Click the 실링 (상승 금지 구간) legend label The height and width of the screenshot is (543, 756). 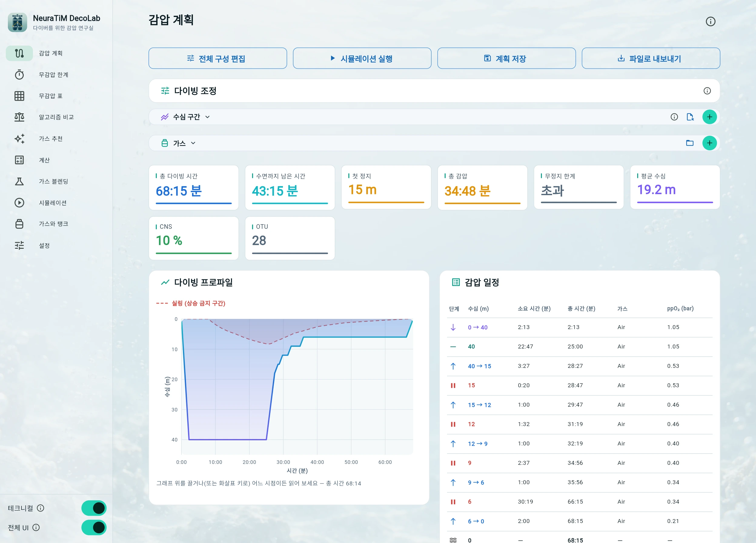(x=198, y=303)
